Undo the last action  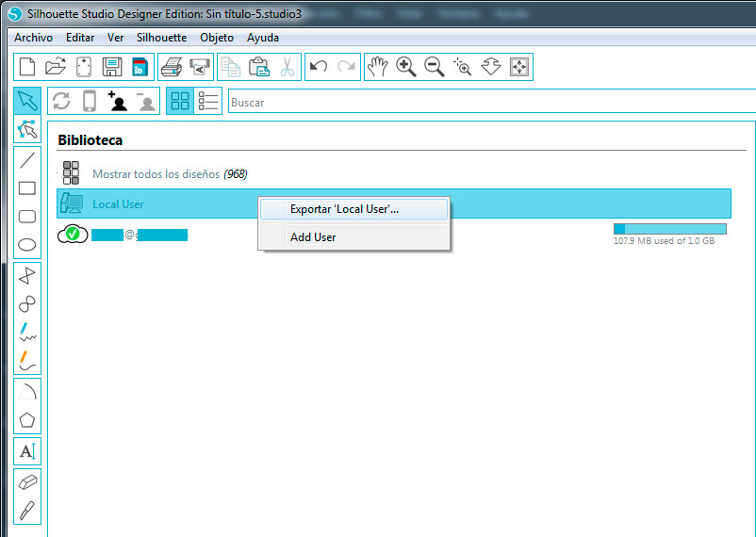(x=319, y=66)
